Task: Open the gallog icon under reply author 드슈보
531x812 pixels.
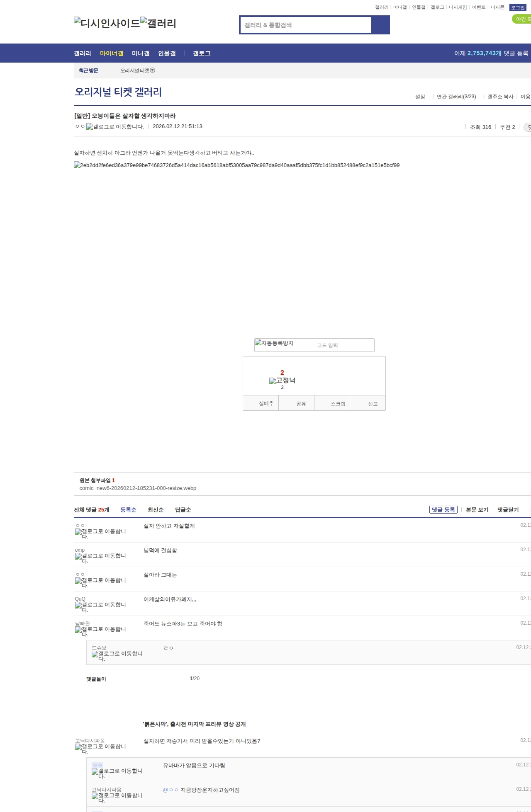Action: 117,656
